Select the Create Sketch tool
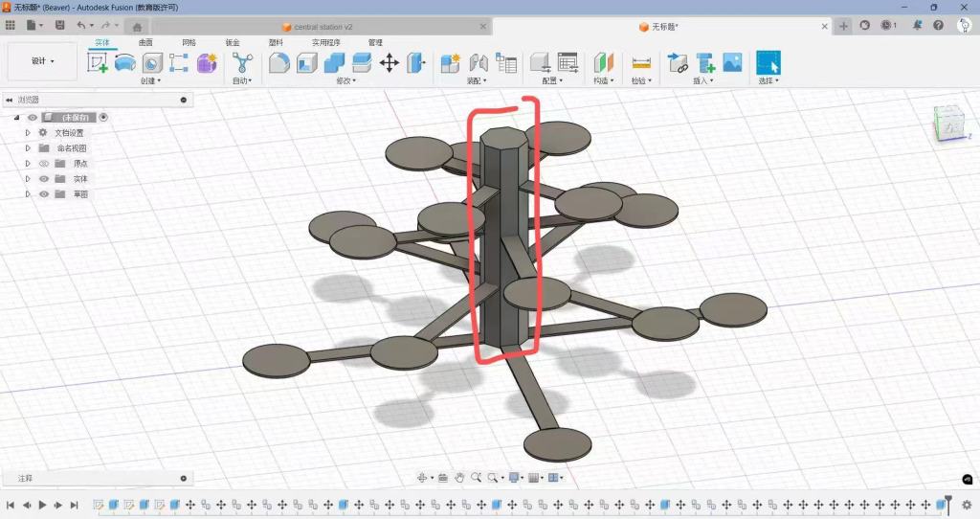 [98, 63]
